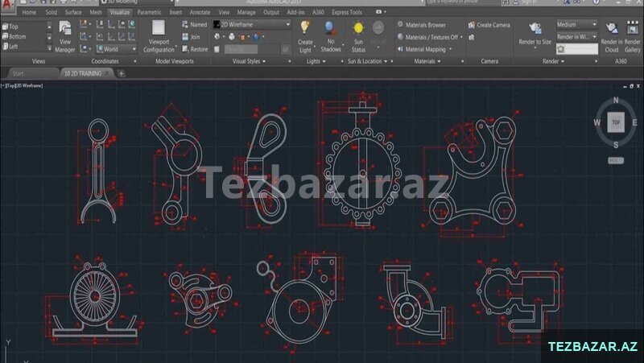Open the Materials Browser
The height and width of the screenshot is (363, 644).
click(425, 25)
